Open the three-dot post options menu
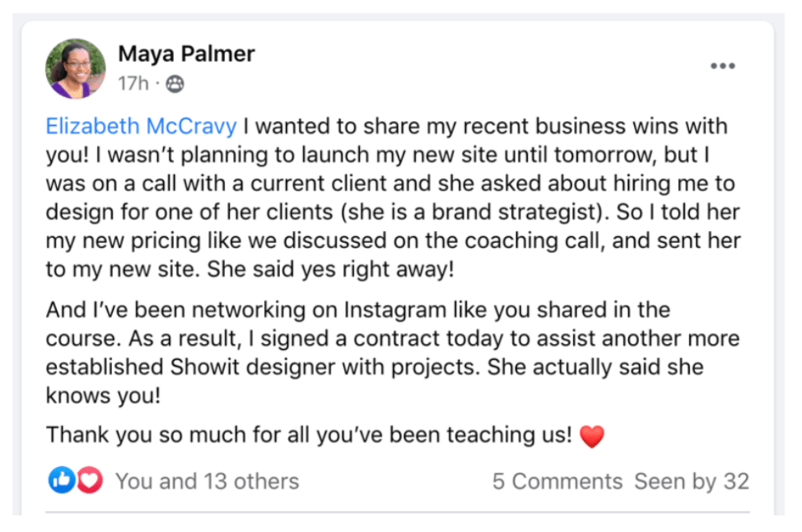The width and height of the screenshot is (802, 532). [x=723, y=66]
